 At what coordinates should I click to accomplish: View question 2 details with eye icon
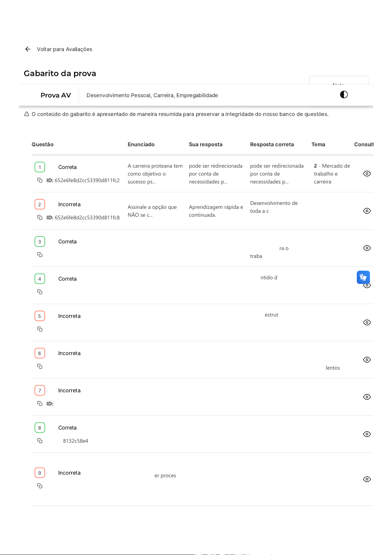pos(367,211)
